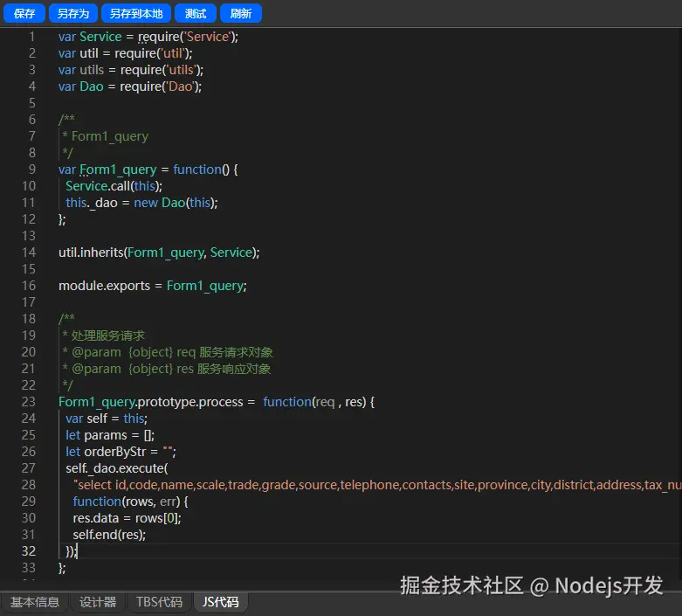
Task: Place cursor on "var Service = require('Service');"
Action: (148, 37)
